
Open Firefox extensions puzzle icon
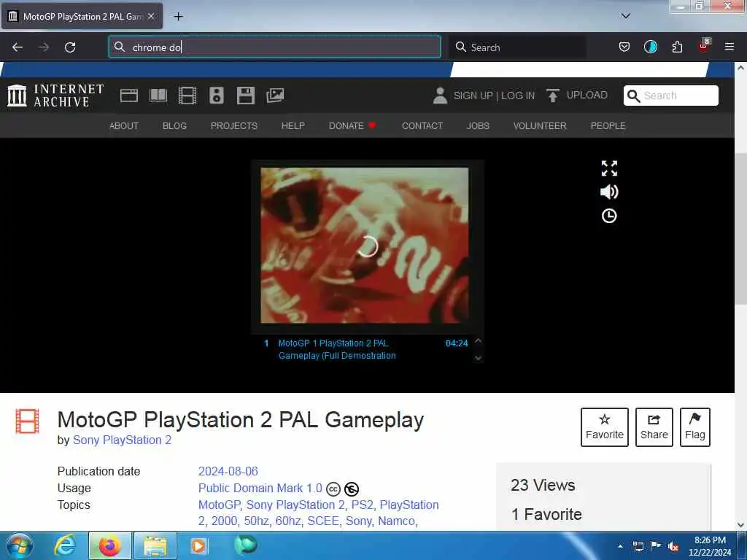(677, 47)
